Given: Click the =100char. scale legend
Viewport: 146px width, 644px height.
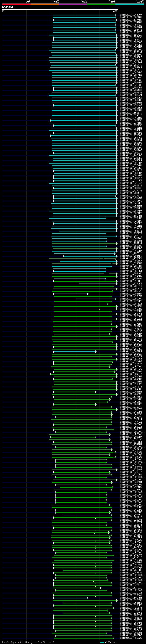Looking at the screenshot, I should pyautogui.click(x=108, y=642).
